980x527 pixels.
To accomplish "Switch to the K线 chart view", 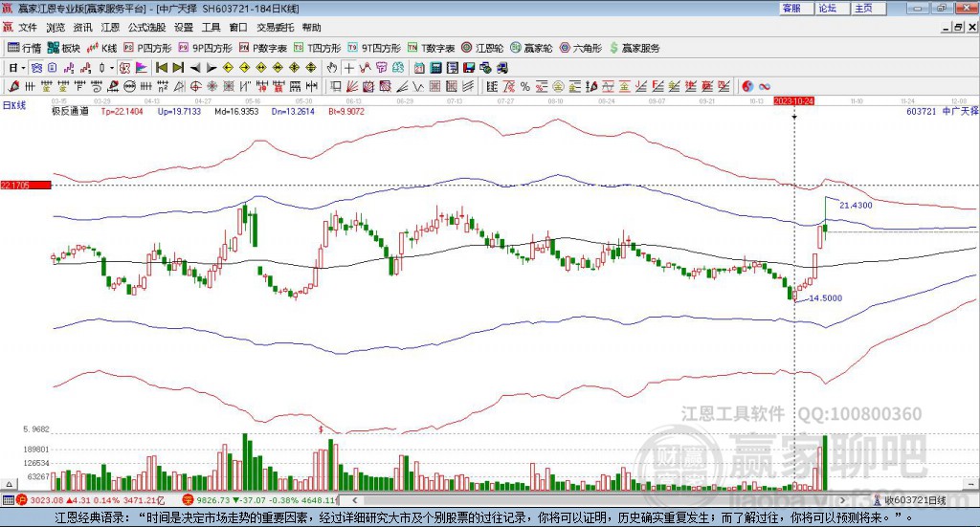I will 102,48.
